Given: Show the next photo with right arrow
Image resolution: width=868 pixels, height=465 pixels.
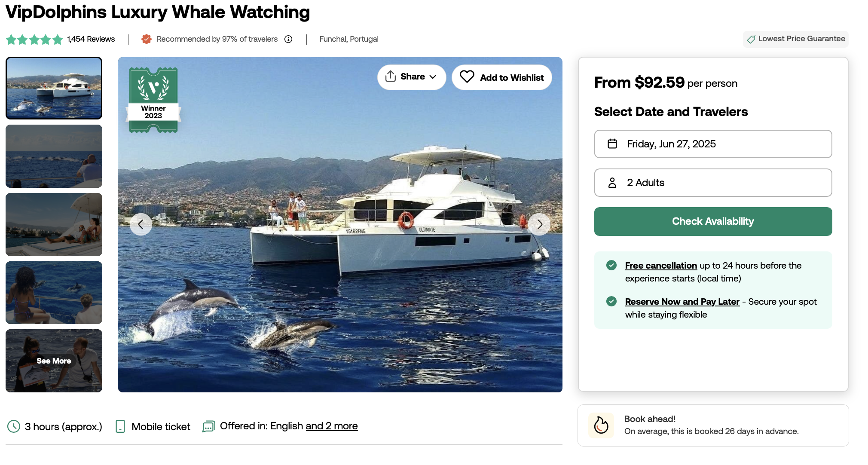Looking at the screenshot, I should (x=539, y=224).
